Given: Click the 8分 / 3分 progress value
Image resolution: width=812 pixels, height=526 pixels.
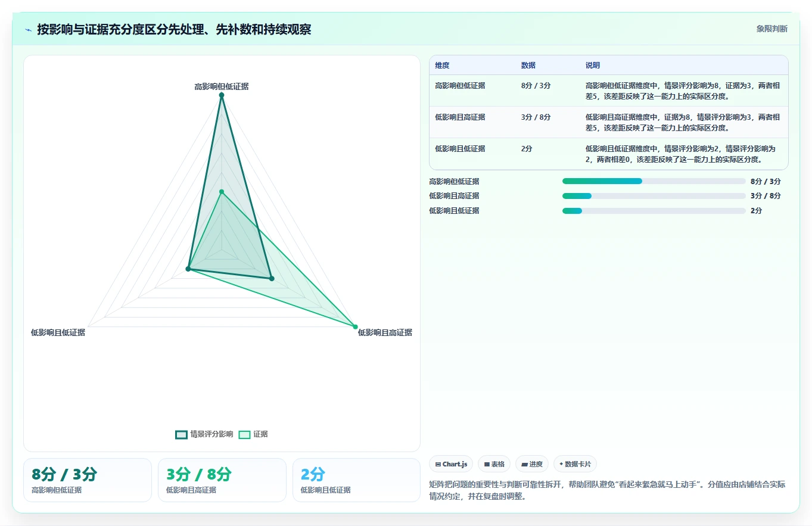Looking at the screenshot, I should 766,181.
